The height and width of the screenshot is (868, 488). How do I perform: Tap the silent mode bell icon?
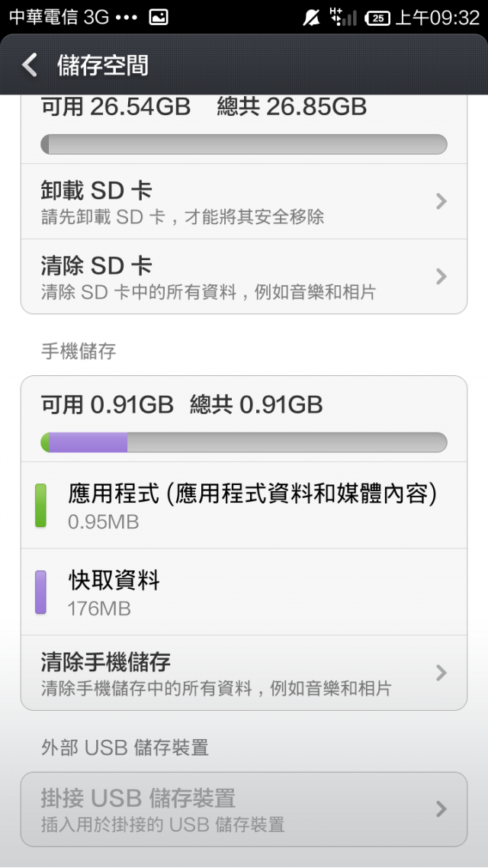[x=312, y=18]
